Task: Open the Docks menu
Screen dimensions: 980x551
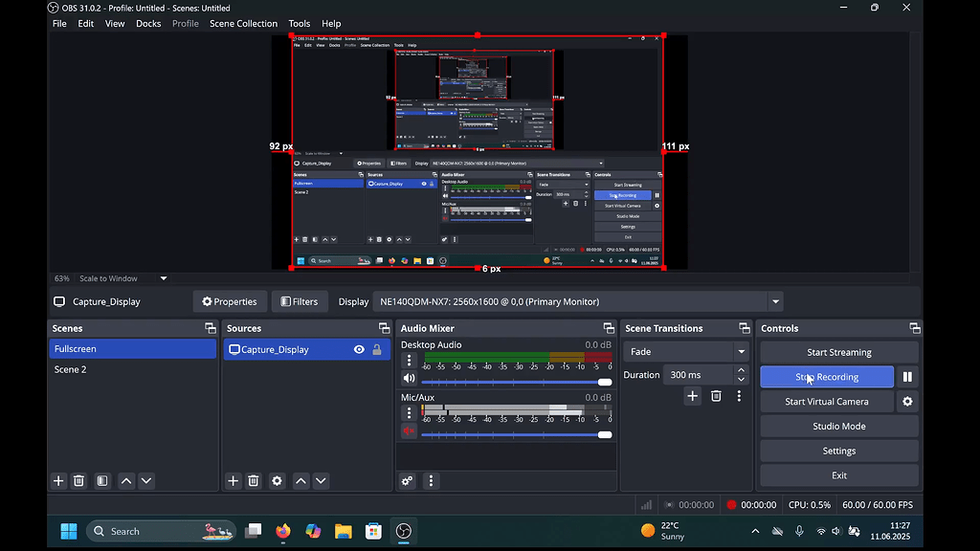Action: pyautogui.click(x=148, y=24)
